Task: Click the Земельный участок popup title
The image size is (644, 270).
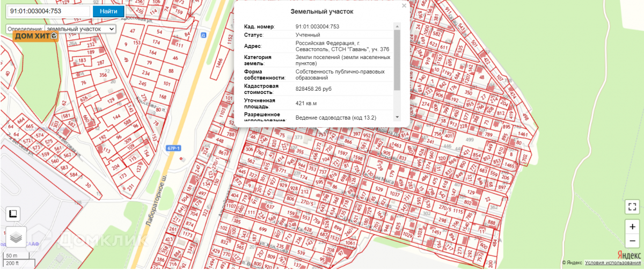Action: click(322, 11)
